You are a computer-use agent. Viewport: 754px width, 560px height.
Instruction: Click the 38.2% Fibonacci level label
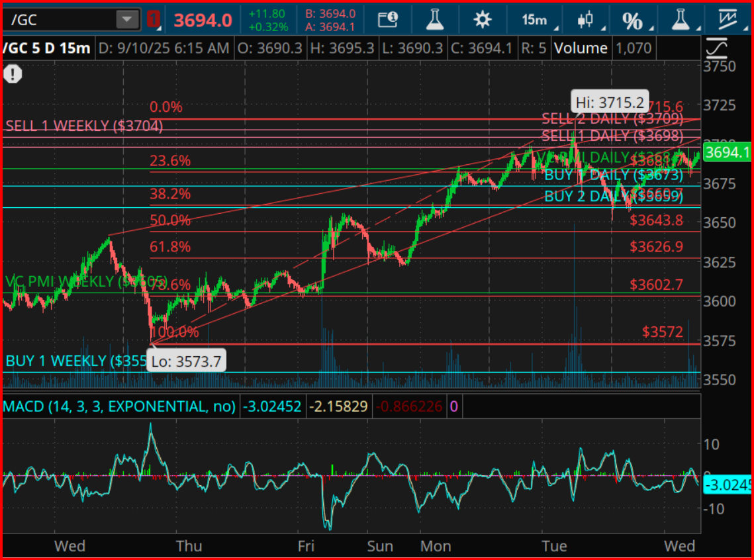pos(170,194)
